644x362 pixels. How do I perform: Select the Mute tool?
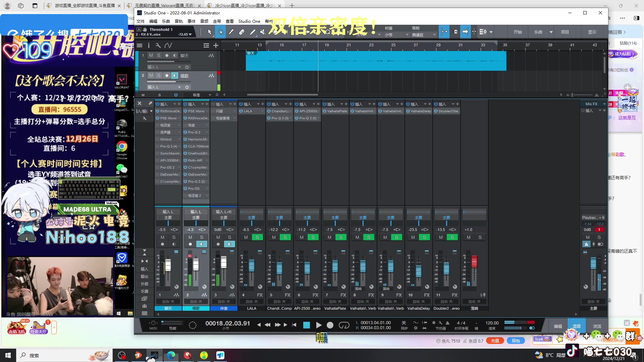point(263,32)
